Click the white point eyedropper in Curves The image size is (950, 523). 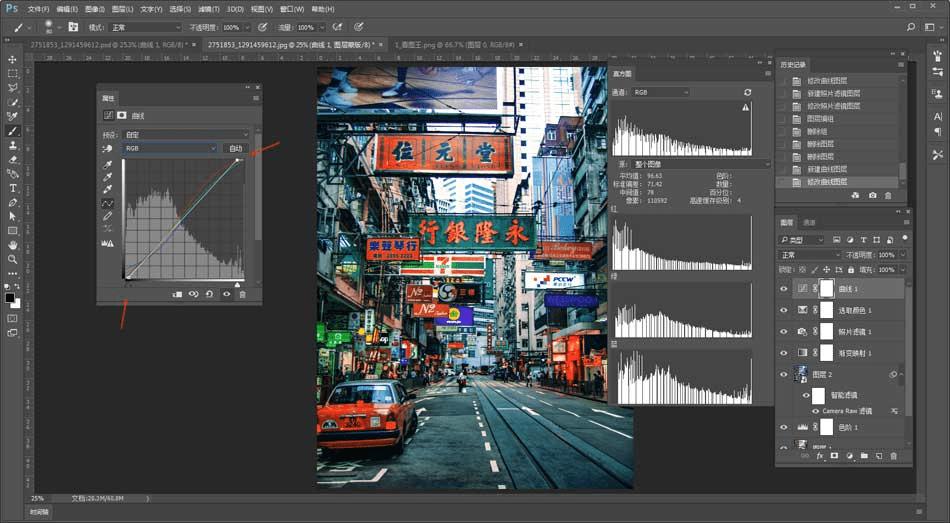coord(107,190)
